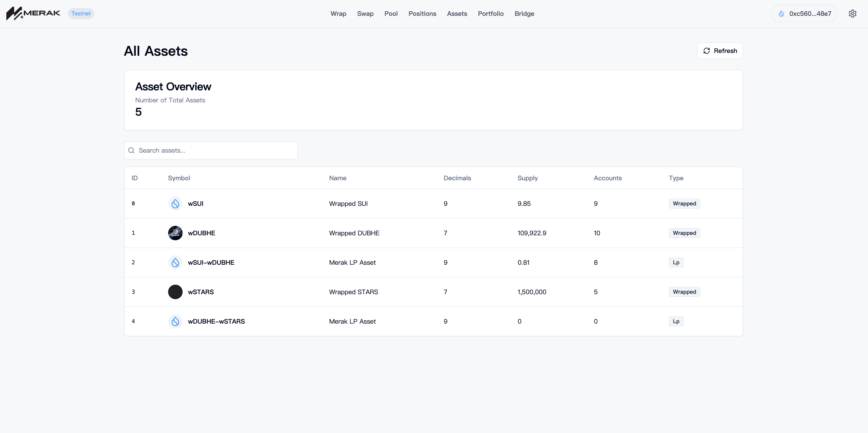868x433 pixels.
Task: Click the Wrapped STARS name cell
Action: point(353,292)
